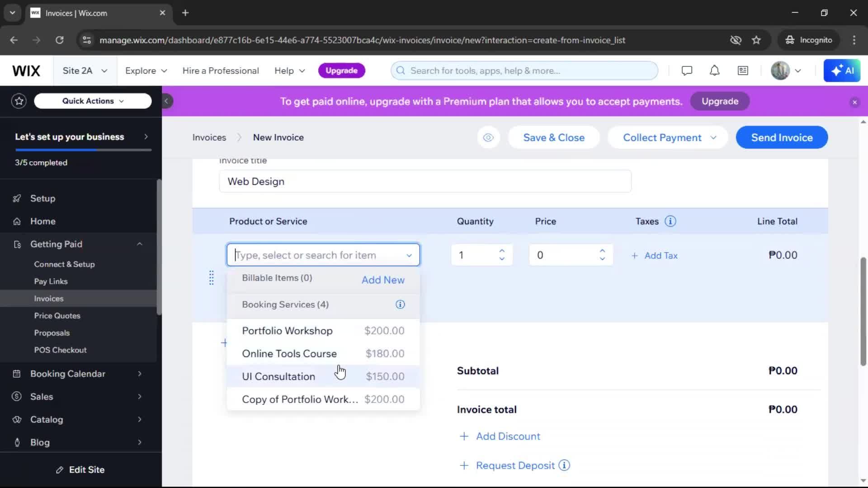868x488 pixels.
Task: Open Collect Payment dropdown
Action: point(668,138)
